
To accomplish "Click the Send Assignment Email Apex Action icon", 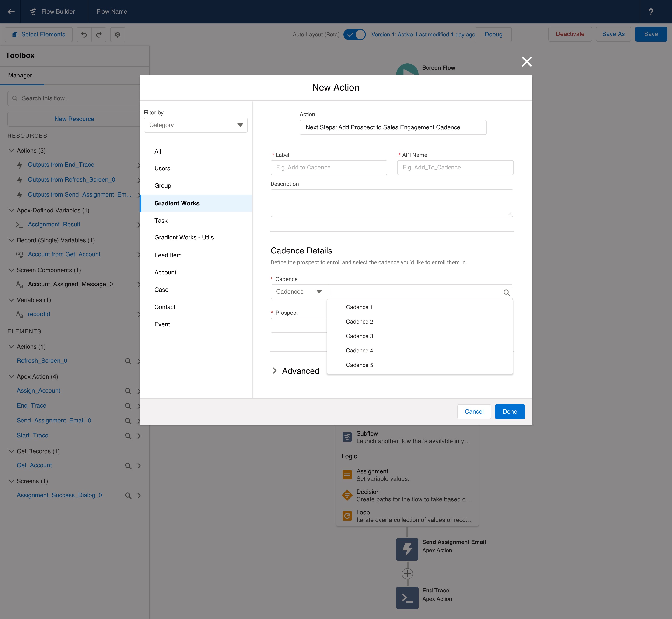I will coord(407,549).
